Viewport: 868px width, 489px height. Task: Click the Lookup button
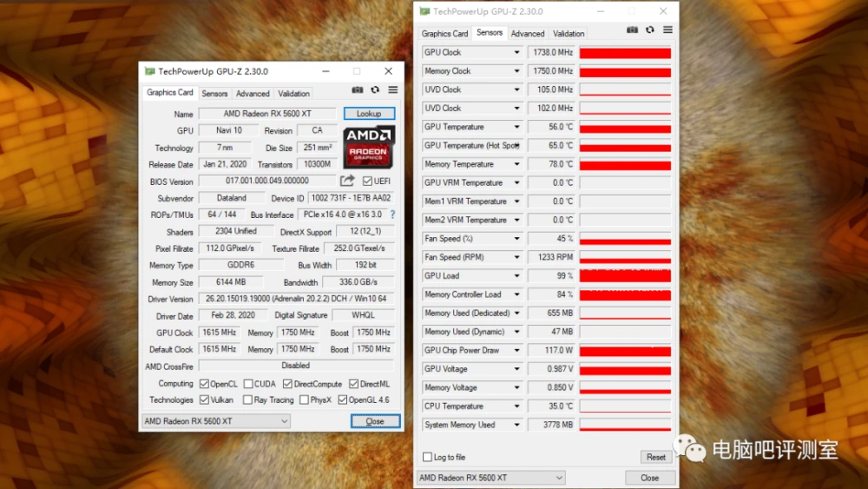click(369, 114)
